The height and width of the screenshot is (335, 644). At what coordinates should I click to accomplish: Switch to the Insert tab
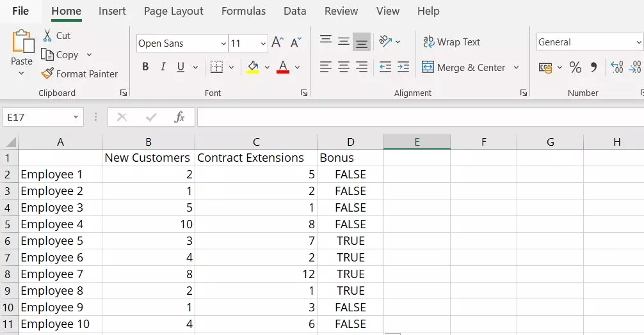click(112, 11)
